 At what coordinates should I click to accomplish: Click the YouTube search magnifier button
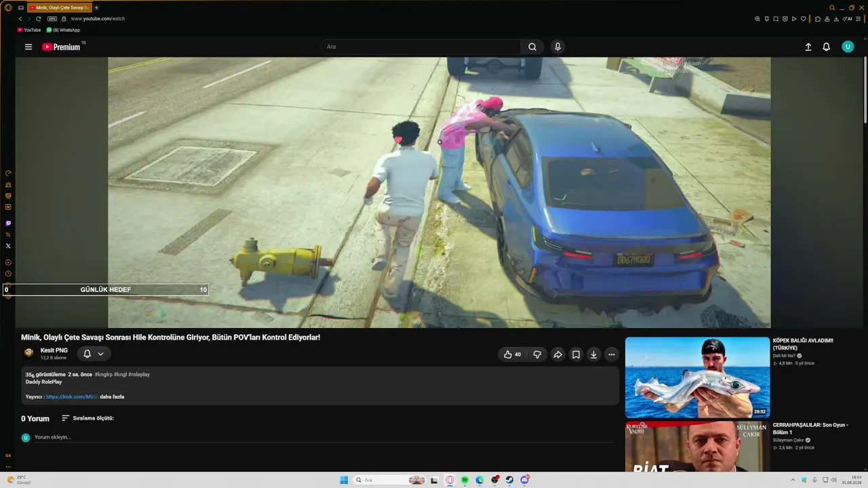click(x=532, y=47)
